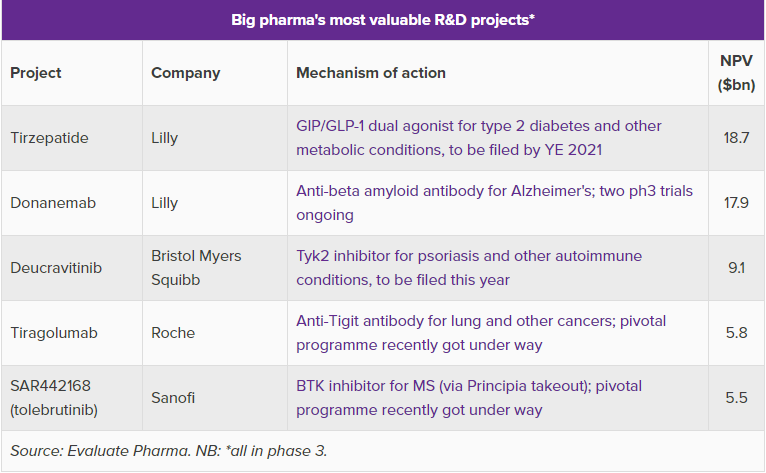Open the GIP/GLP-1 dual agonist description

click(479, 138)
